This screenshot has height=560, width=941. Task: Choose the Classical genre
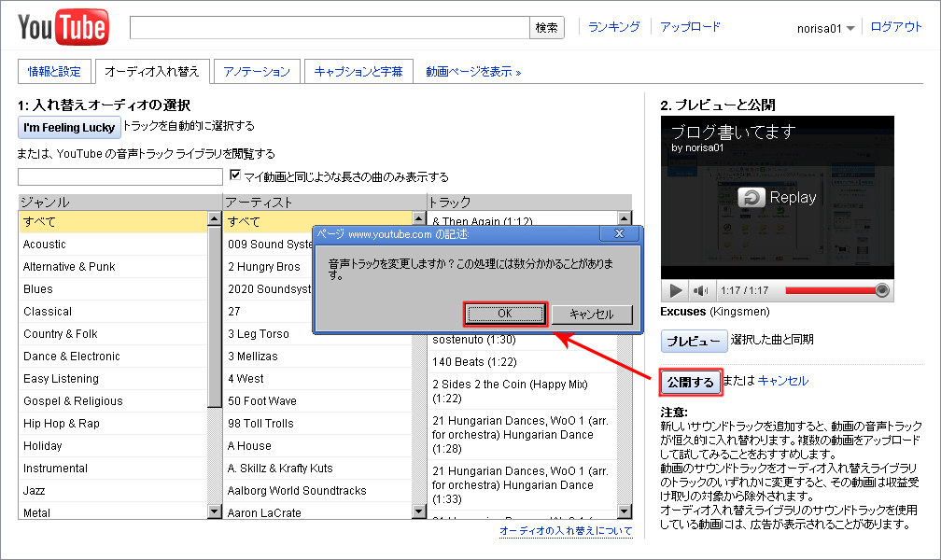tap(113, 312)
